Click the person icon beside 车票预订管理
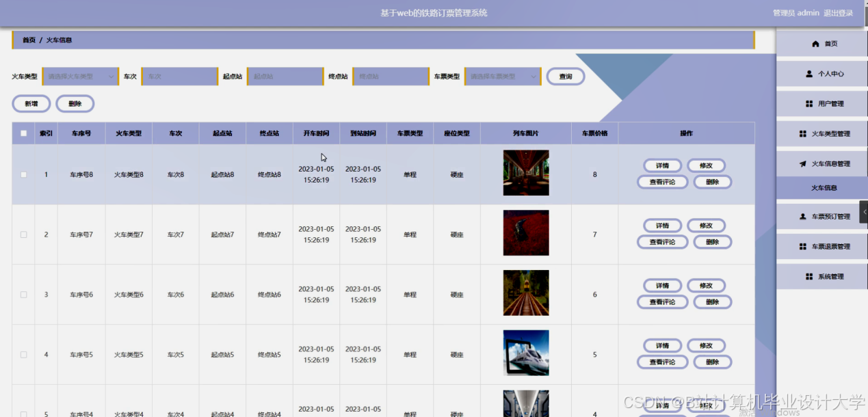 tap(803, 217)
